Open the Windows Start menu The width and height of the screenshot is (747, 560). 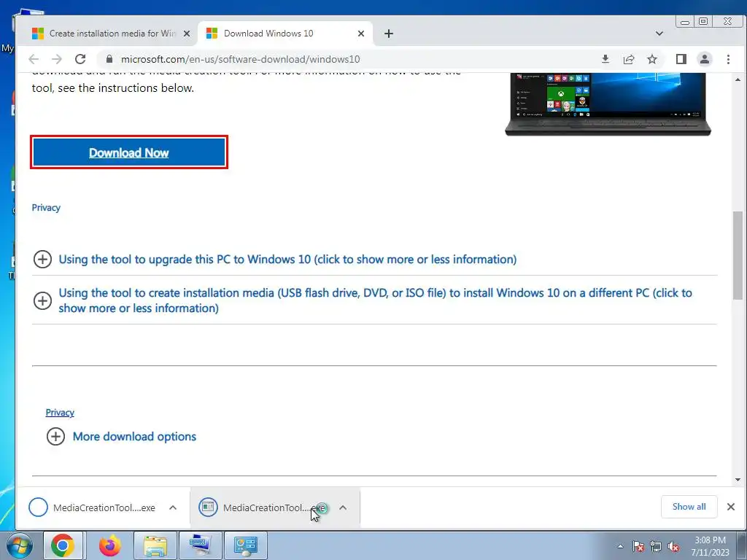[x=19, y=545]
